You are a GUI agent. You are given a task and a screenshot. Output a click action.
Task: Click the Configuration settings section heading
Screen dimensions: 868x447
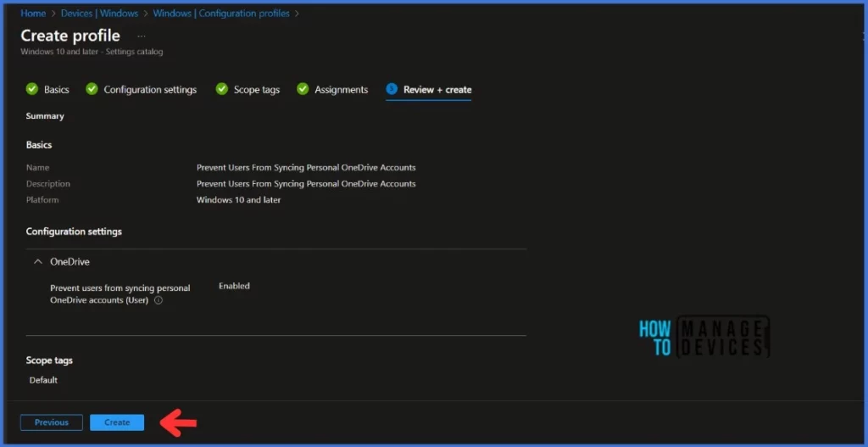pyautogui.click(x=74, y=232)
